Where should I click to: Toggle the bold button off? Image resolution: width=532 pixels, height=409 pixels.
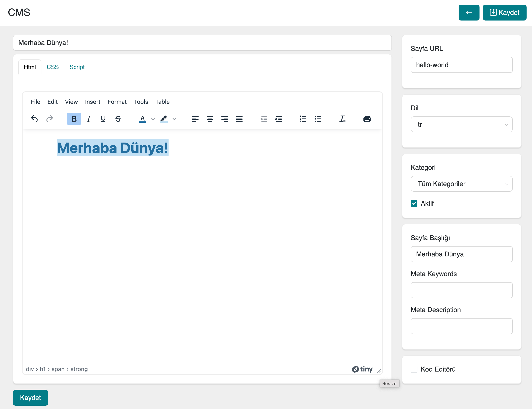pyautogui.click(x=74, y=119)
